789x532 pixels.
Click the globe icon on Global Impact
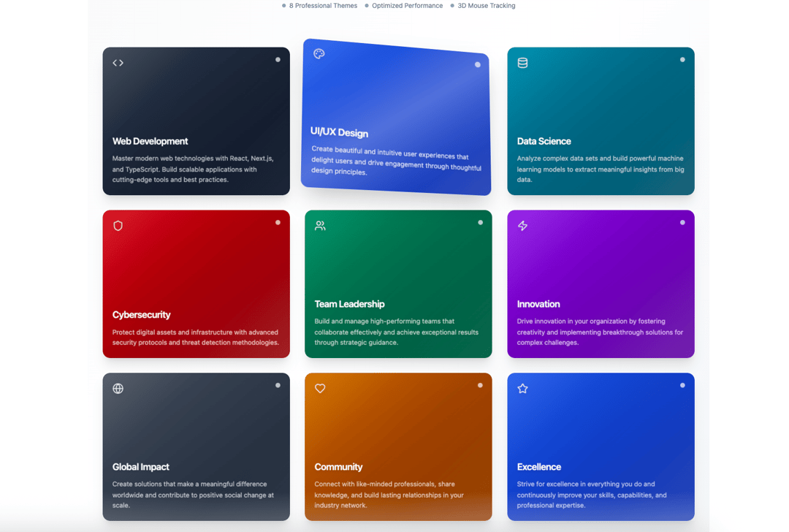[x=118, y=389]
